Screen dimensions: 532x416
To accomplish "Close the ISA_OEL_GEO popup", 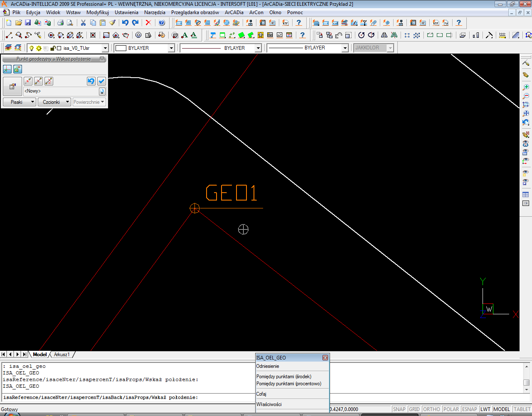I will coord(325,357).
